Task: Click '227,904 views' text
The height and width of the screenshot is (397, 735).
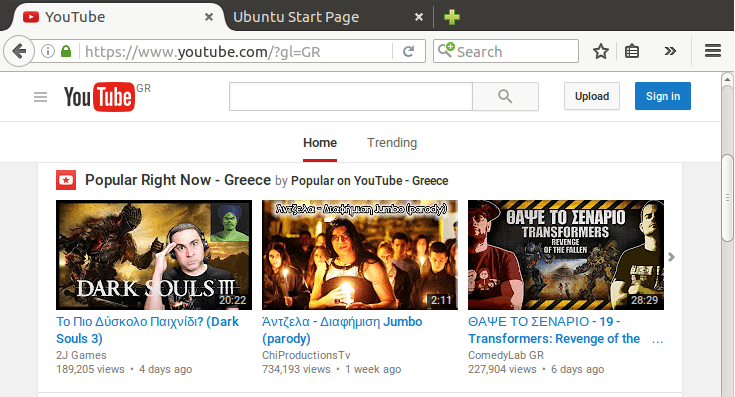Action: point(502,369)
